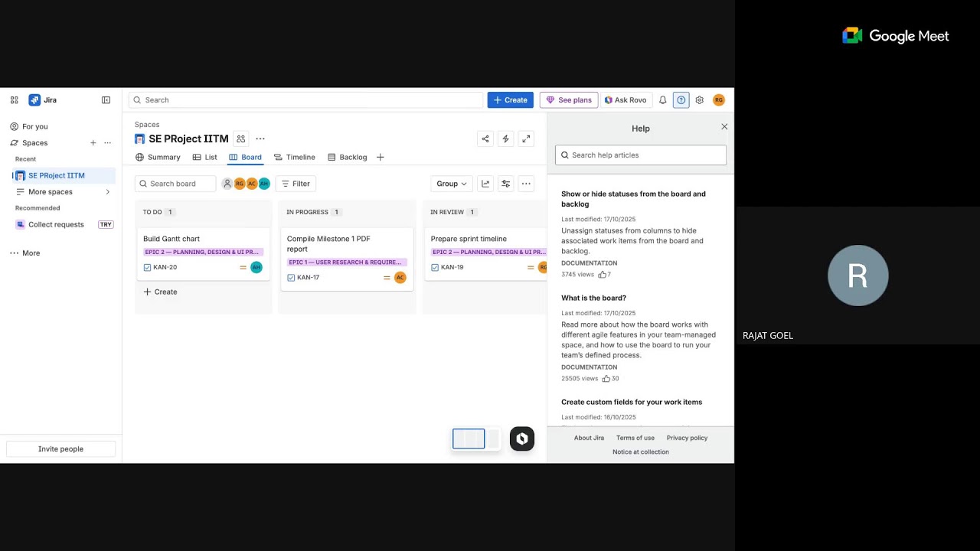Switch to the List tab

204,157
